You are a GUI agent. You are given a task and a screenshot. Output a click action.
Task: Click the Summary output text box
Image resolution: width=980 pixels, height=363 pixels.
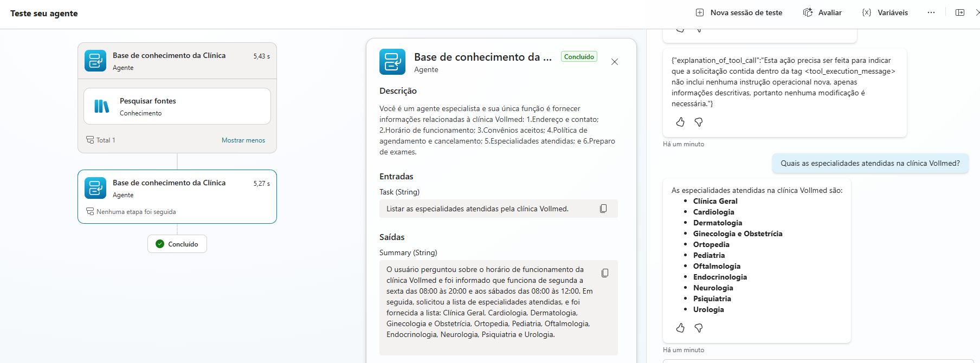[499, 308]
